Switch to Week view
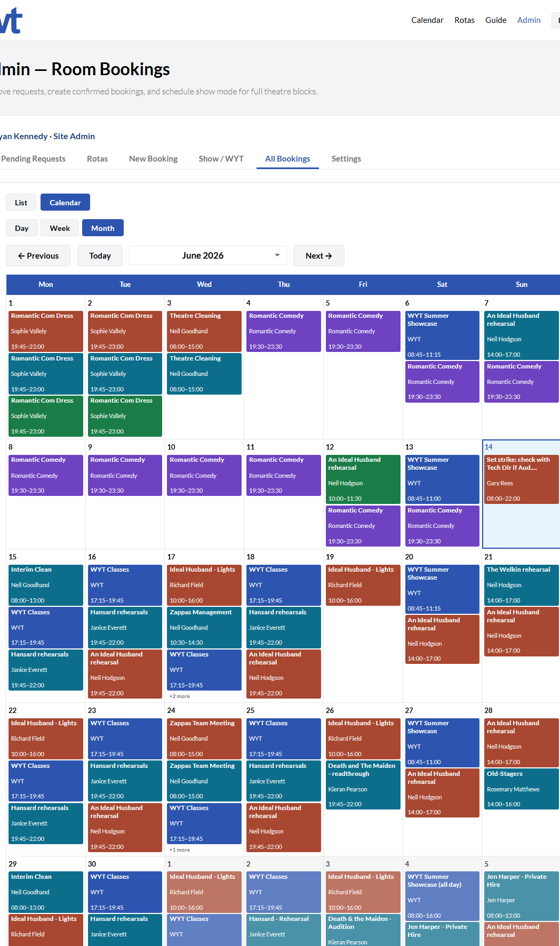This screenshot has height=946, width=560. [60, 228]
